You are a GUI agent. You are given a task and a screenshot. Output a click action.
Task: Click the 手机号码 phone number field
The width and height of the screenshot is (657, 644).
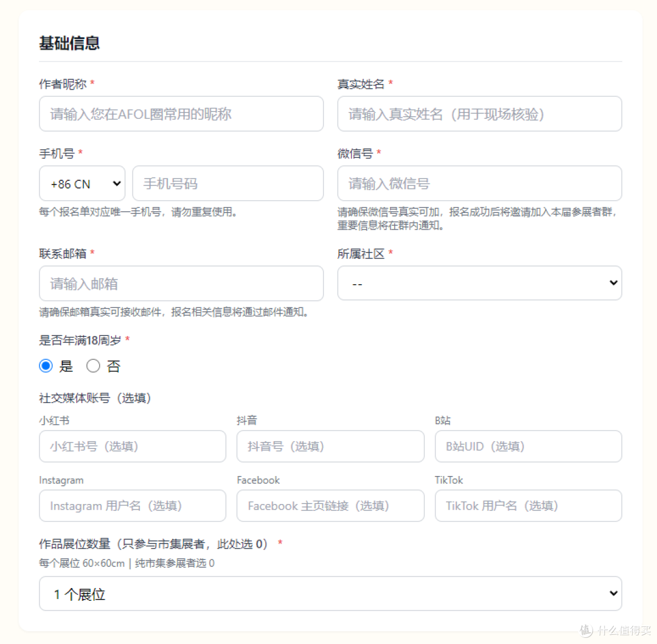[228, 183]
